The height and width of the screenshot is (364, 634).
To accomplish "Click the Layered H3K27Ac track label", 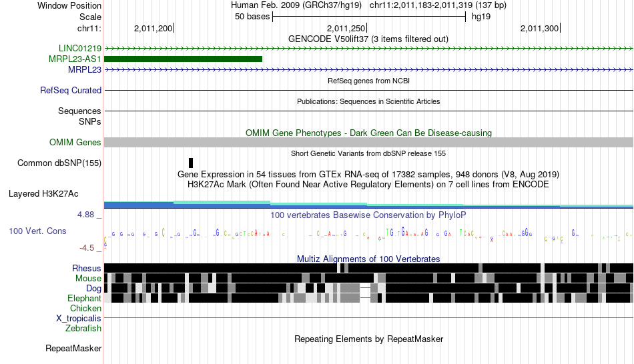I will (43, 193).
